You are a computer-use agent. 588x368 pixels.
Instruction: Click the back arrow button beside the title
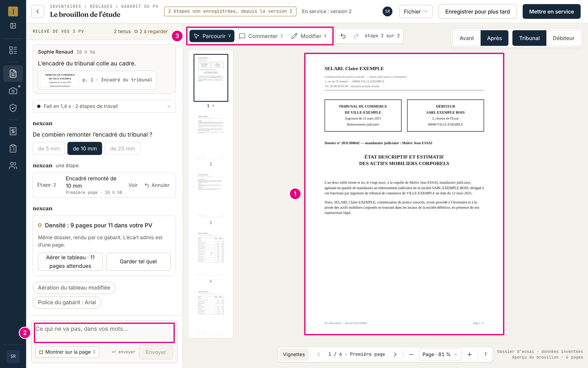click(37, 11)
